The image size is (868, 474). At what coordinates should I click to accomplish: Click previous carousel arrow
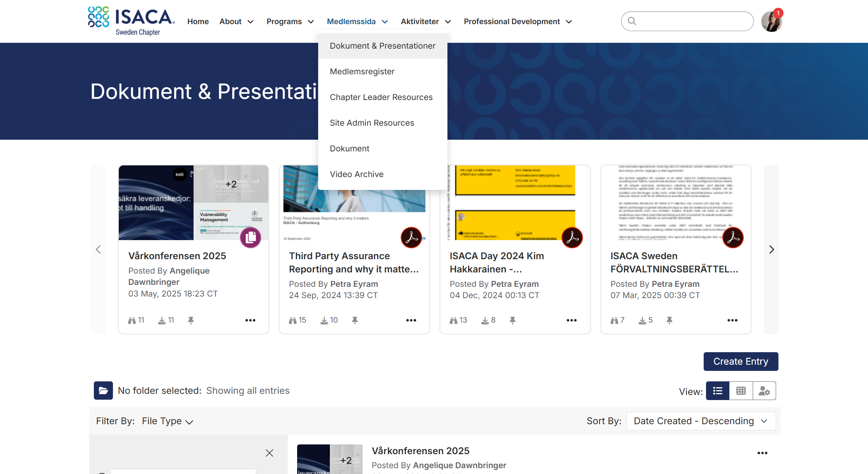pos(98,249)
